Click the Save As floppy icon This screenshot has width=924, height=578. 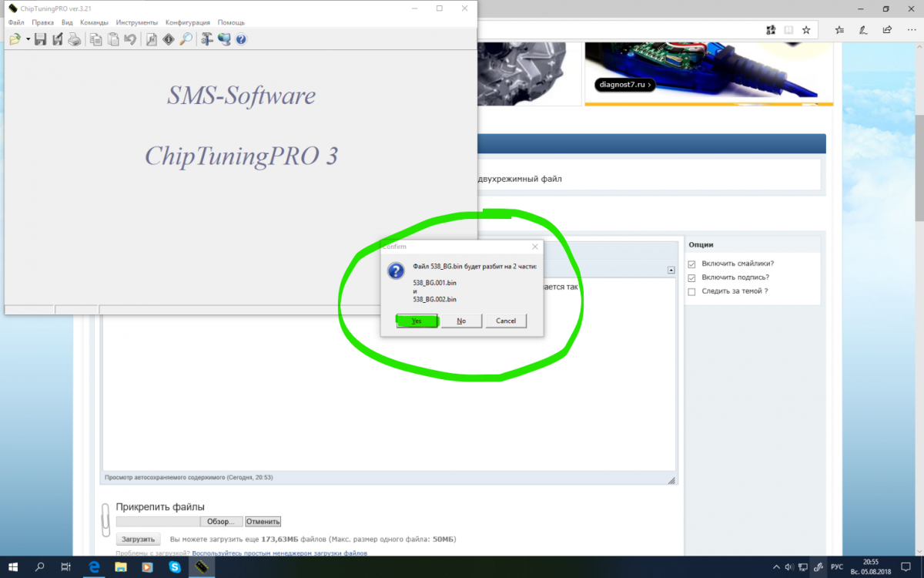(x=57, y=39)
